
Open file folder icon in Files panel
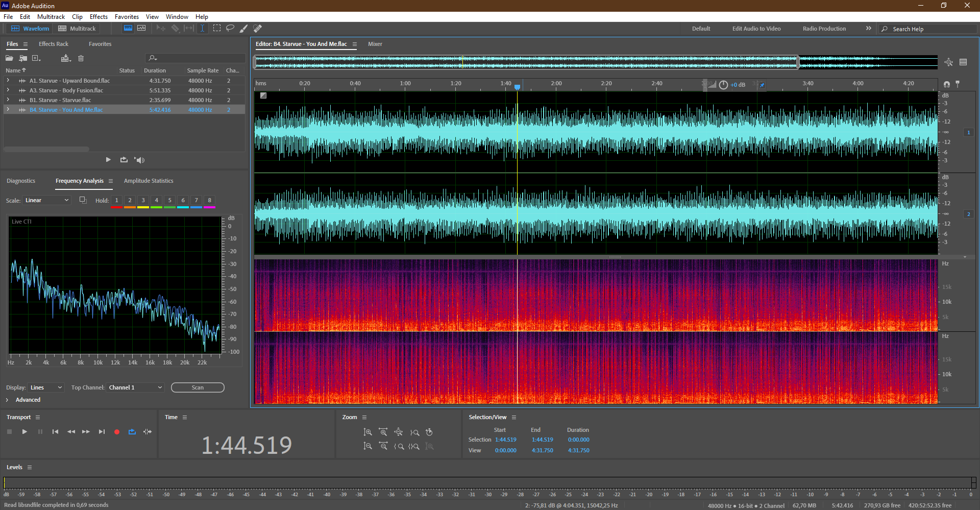coord(9,58)
